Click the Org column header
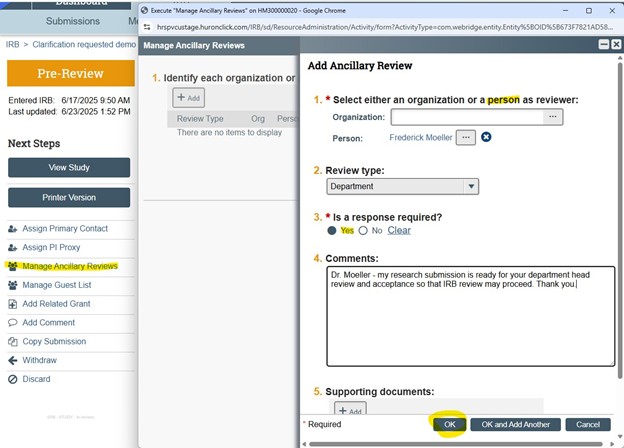This screenshot has width=624, height=448. click(x=258, y=119)
